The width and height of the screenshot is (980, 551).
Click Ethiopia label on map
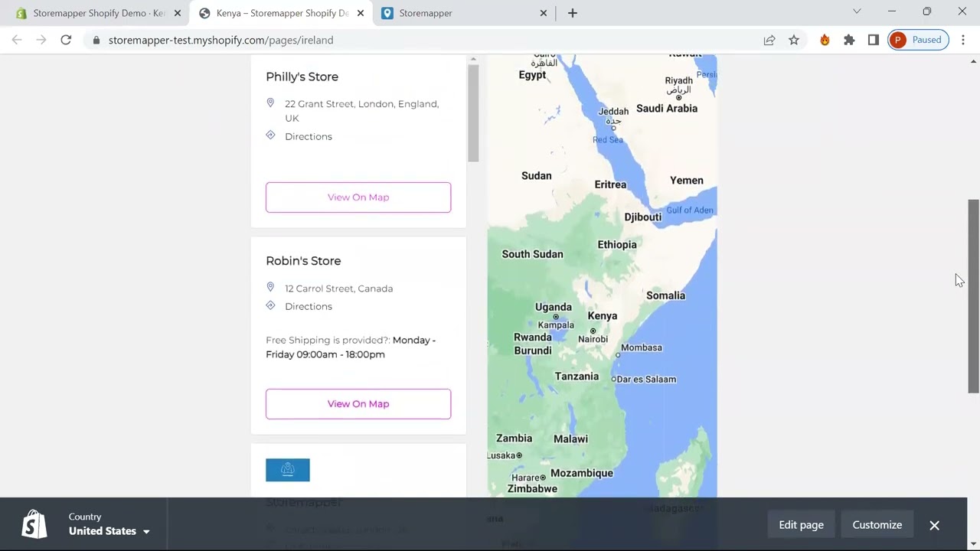[x=617, y=245]
